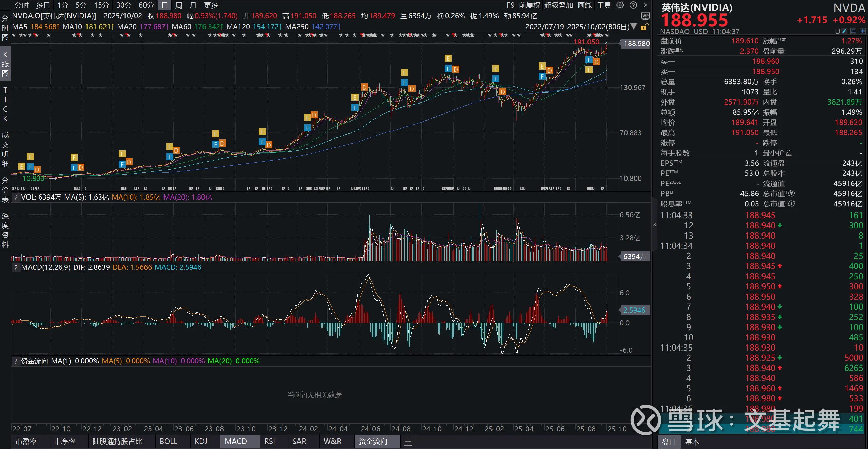868x449 pixels.
Task: Switch to the KDJ indicator tab
Action: click(201, 441)
